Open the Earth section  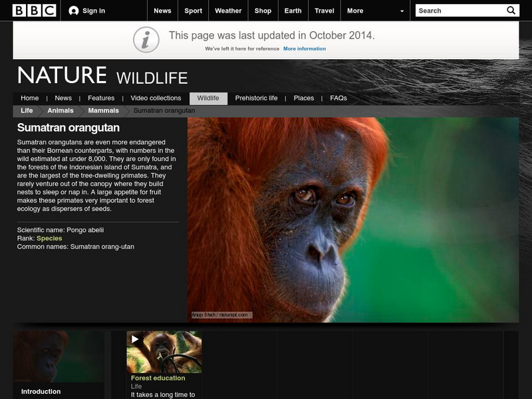[293, 11]
